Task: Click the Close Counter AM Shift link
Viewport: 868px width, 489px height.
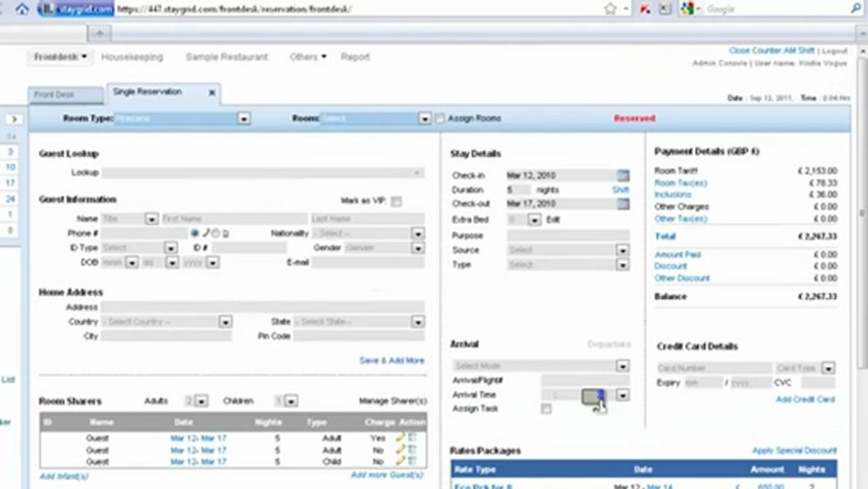Action: 772,51
